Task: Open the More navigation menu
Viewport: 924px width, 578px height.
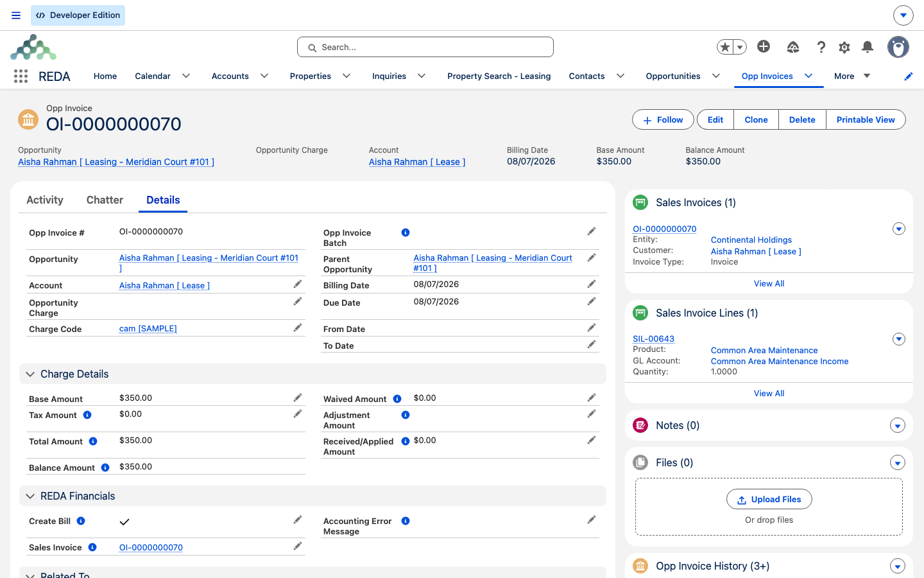Action: coord(852,76)
